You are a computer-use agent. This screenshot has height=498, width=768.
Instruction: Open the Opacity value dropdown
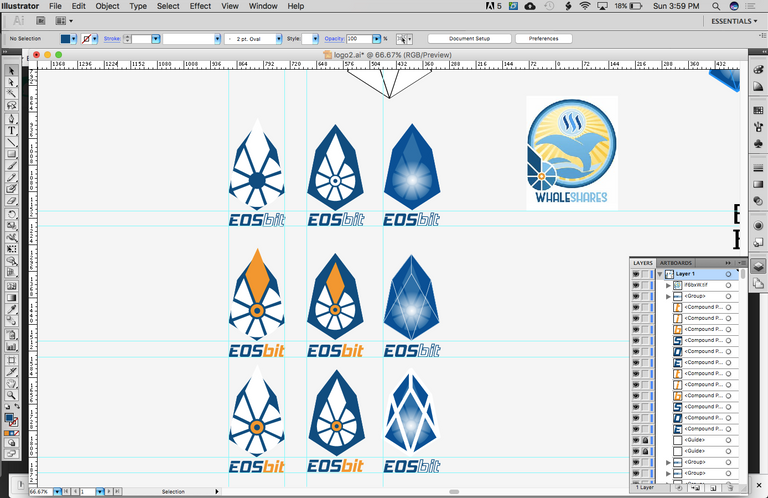coord(376,39)
